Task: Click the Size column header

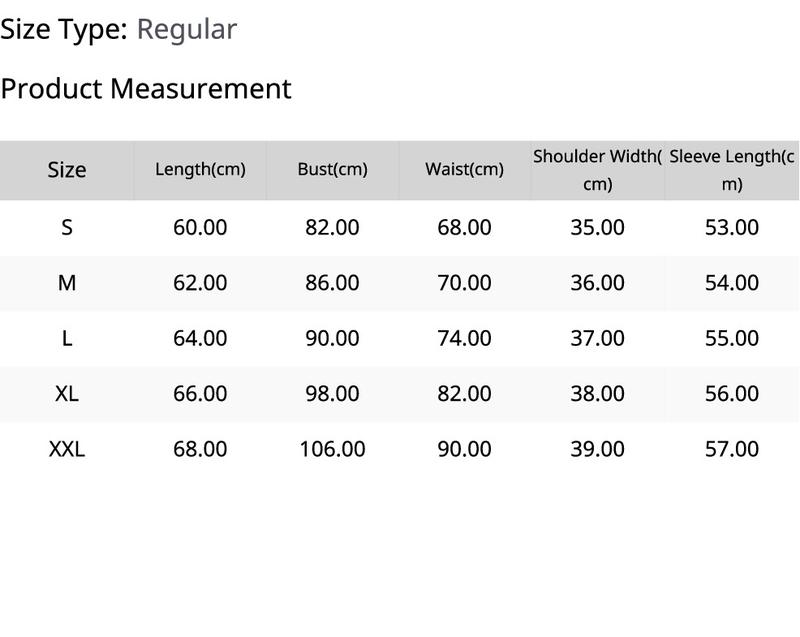Action: point(67,170)
